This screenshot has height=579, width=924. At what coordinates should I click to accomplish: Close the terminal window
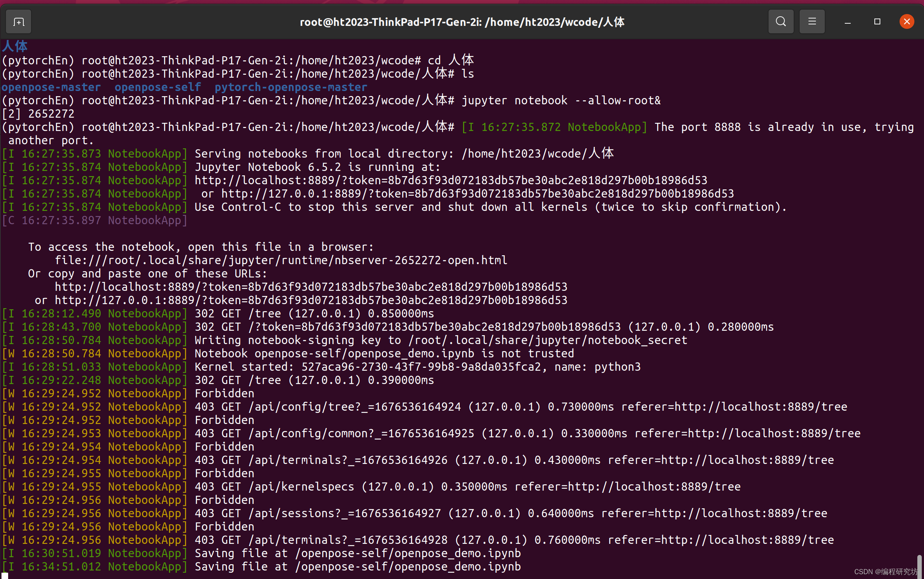(906, 22)
